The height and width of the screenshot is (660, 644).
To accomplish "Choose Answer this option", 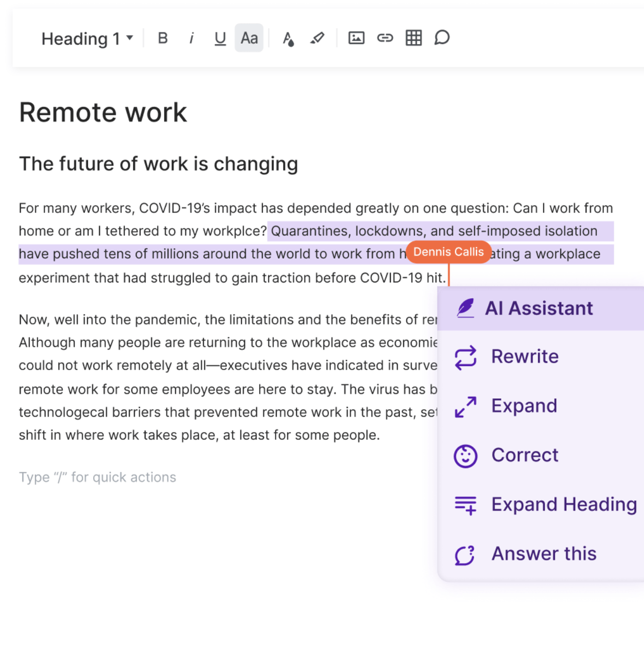I will [x=541, y=554].
